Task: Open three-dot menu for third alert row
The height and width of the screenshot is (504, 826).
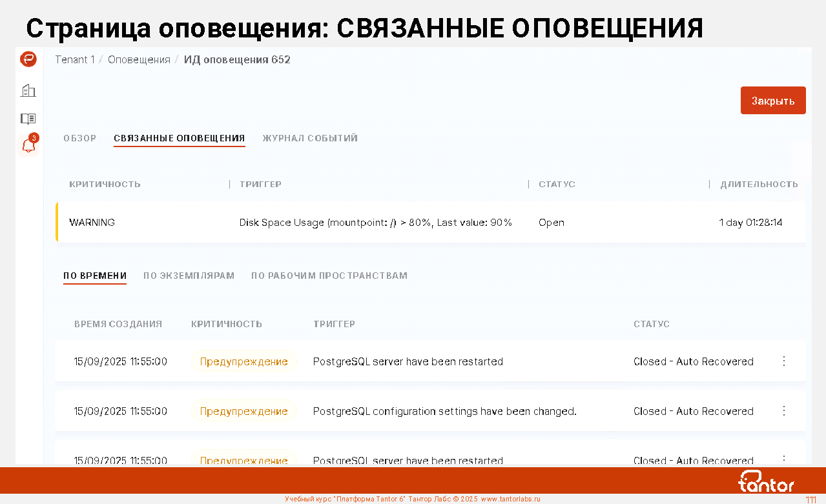Action: click(x=784, y=459)
